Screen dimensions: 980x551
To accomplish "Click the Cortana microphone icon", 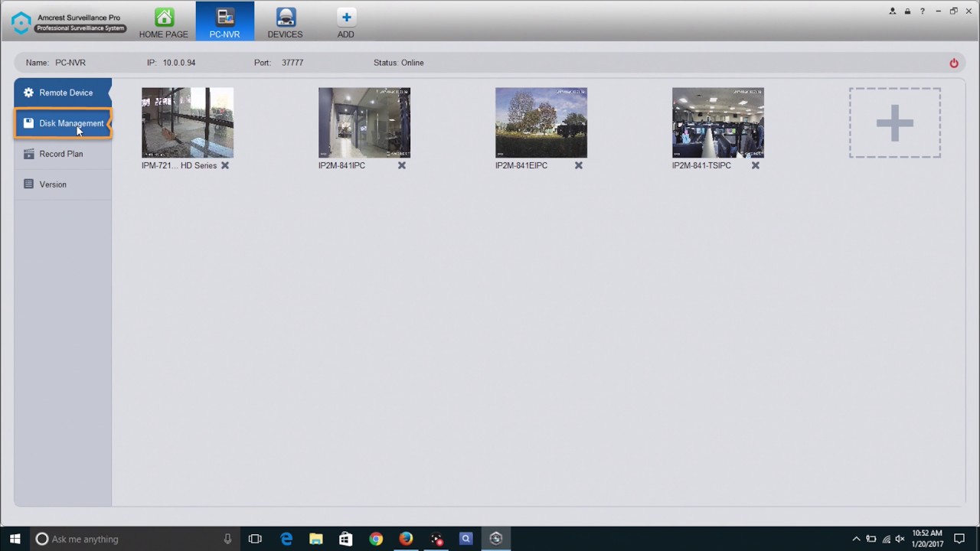I will point(227,539).
